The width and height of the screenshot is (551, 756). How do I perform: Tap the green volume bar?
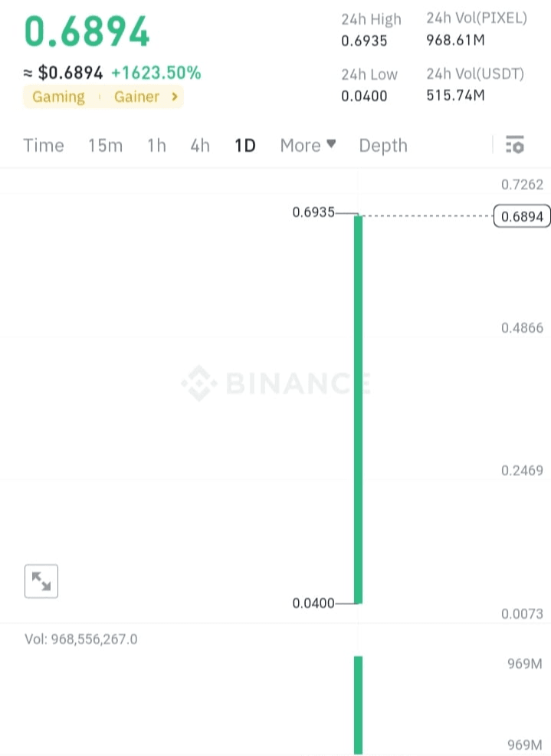(357, 704)
